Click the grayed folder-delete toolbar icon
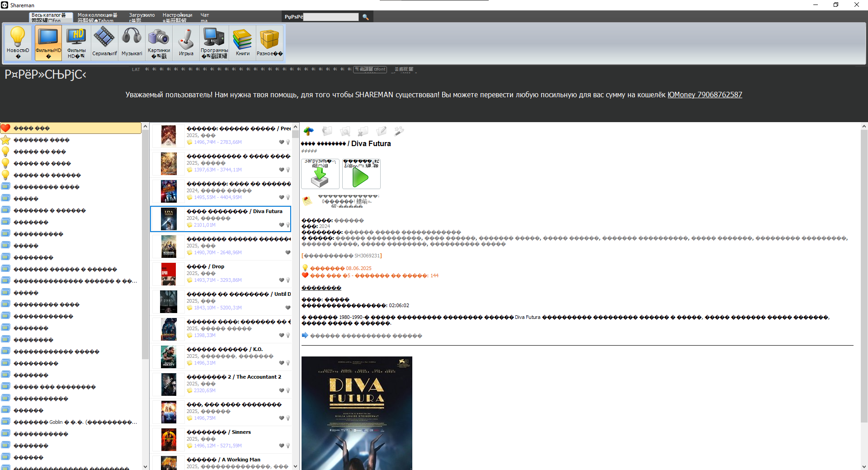 click(x=363, y=131)
